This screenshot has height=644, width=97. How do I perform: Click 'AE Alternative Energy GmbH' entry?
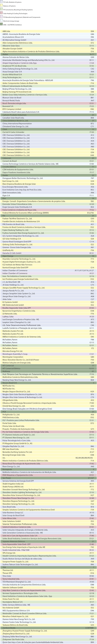(48, 40)
